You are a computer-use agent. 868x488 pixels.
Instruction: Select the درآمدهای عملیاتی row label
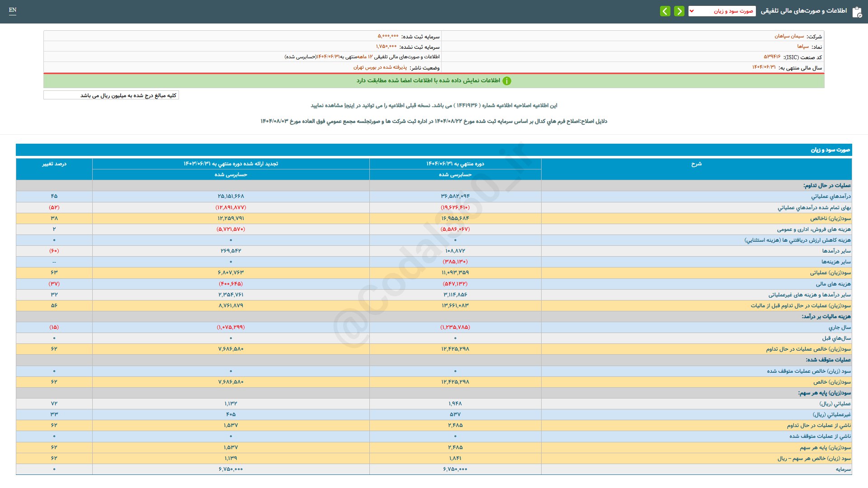pos(830,197)
